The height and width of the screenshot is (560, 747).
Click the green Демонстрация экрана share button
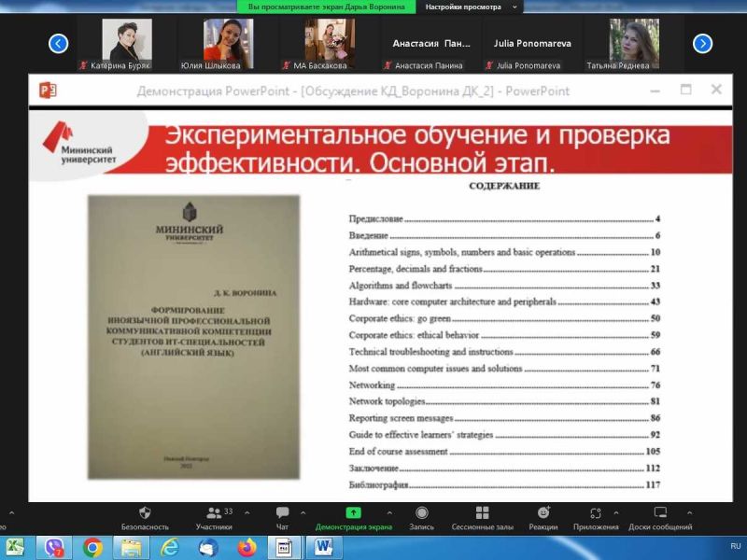[353, 514]
